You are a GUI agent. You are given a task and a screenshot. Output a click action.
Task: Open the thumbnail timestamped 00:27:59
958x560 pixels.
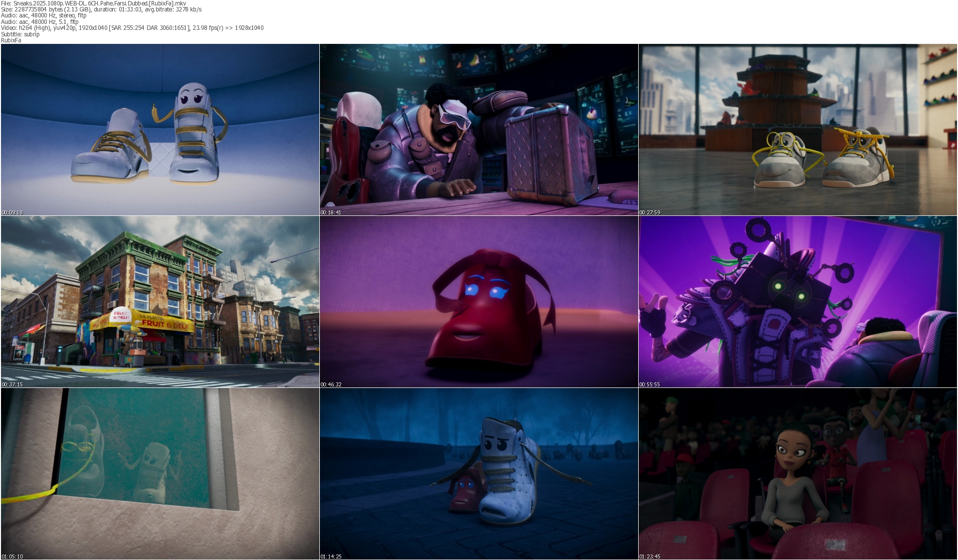pos(798,130)
